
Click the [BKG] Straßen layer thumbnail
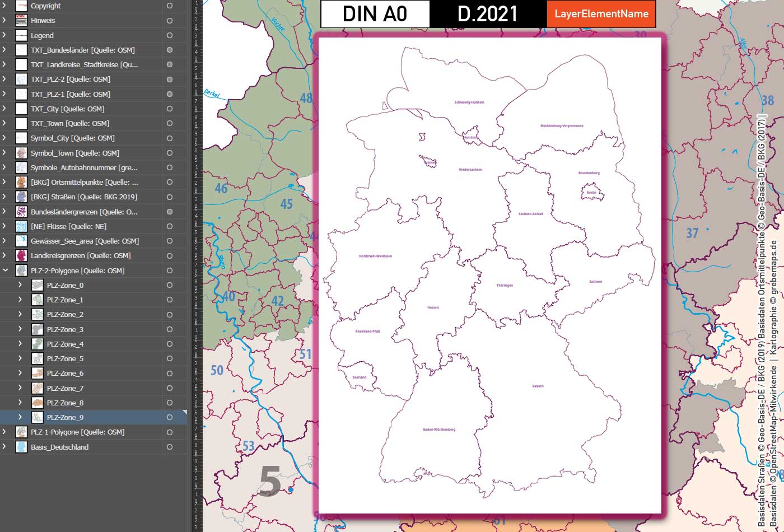pos(21,196)
